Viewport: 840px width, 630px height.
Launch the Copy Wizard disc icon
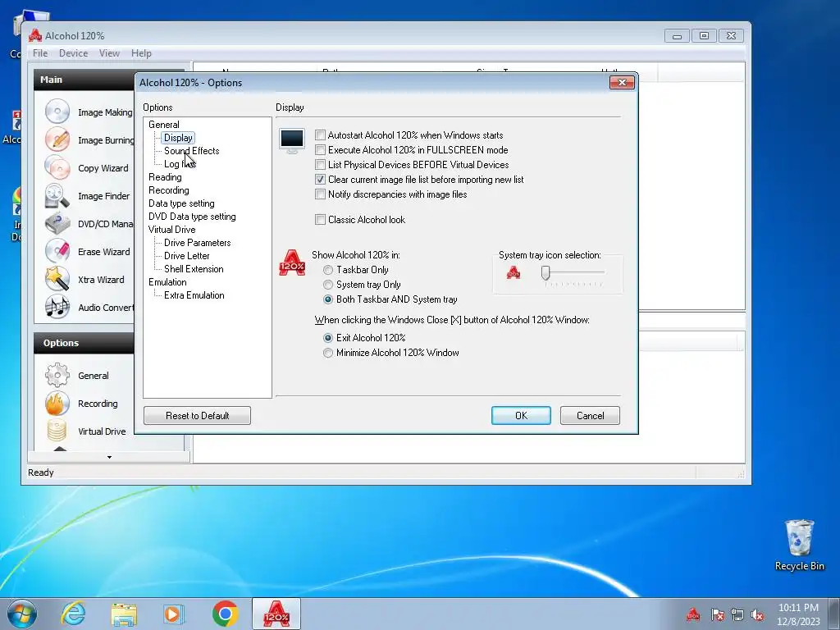click(x=57, y=167)
